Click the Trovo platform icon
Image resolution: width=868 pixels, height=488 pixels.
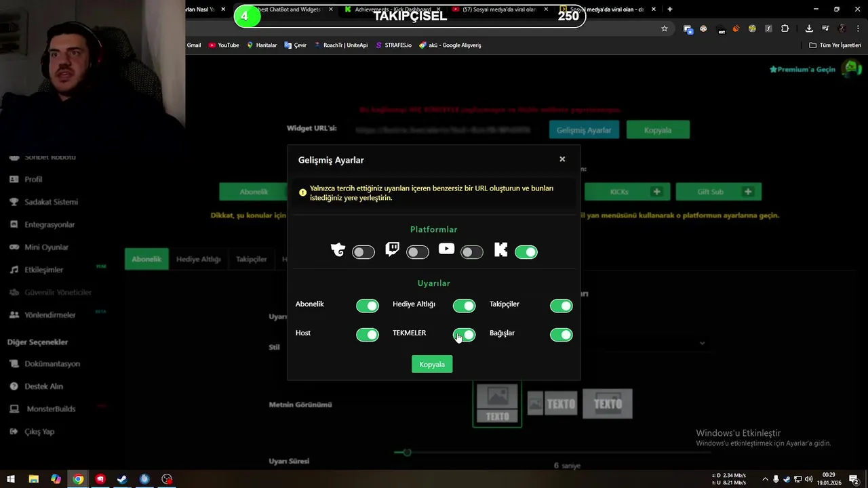338,251
